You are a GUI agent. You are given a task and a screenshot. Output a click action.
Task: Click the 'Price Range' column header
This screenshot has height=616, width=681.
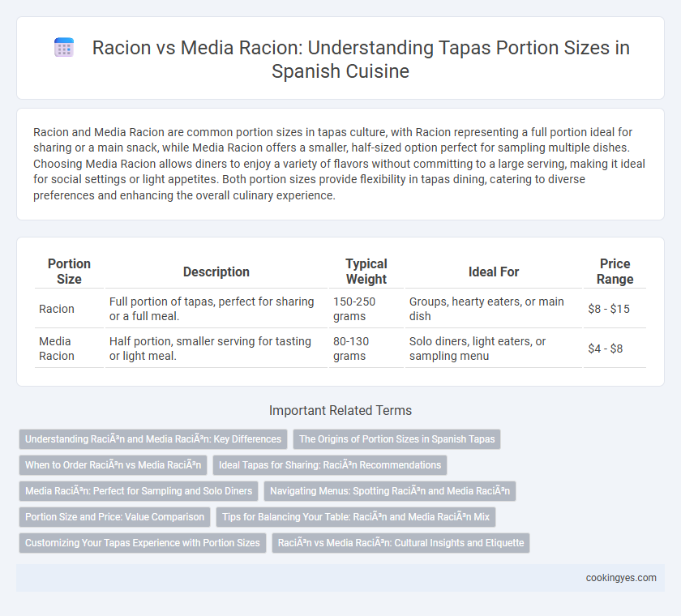click(x=615, y=272)
